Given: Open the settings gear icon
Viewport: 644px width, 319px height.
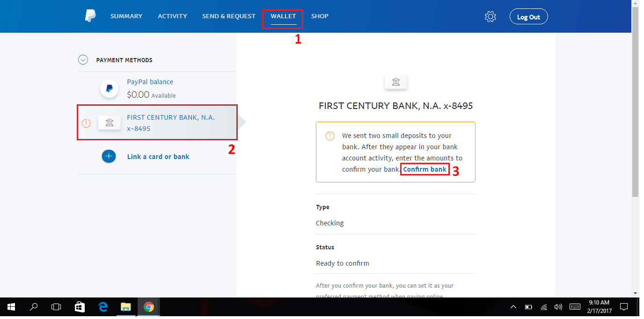Looking at the screenshot, I should [490, 17].
